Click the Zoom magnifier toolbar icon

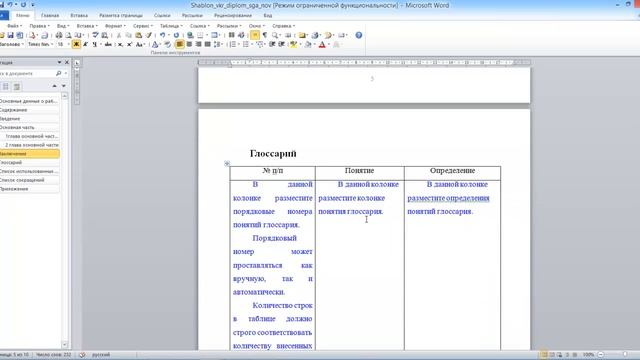pyautogui.click(x=276, y=35)
